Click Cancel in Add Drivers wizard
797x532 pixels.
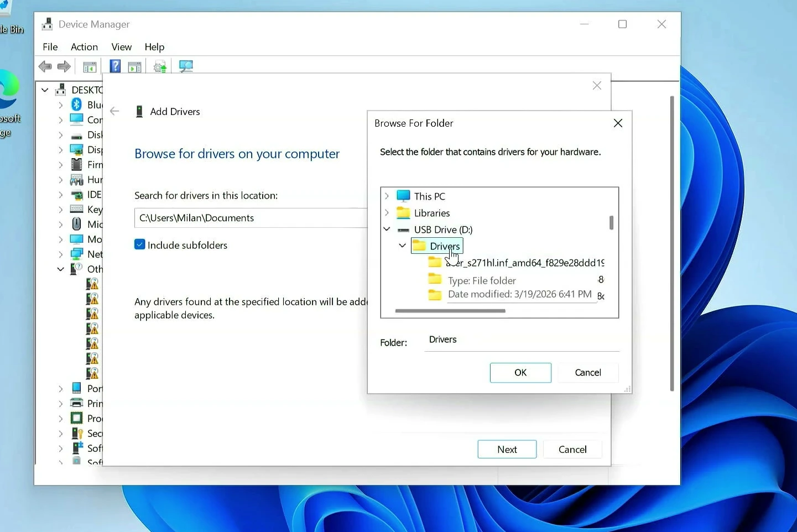click(x=572, y=449)
